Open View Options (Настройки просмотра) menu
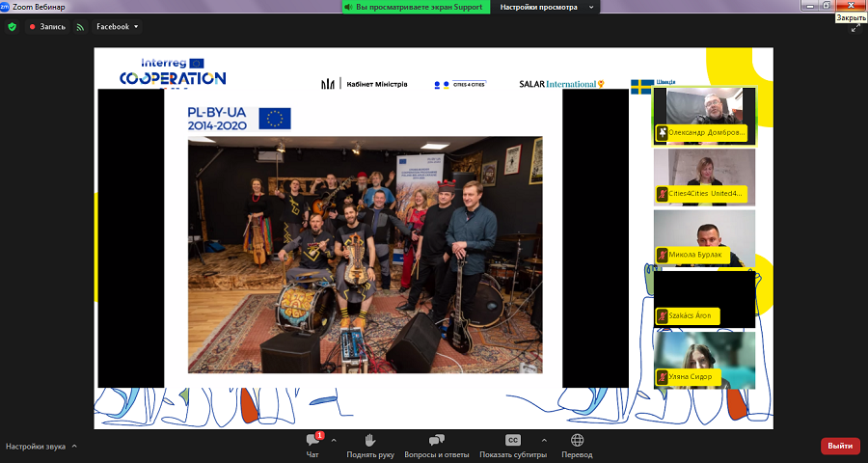 pyautogui.click(x=545, y=7)
